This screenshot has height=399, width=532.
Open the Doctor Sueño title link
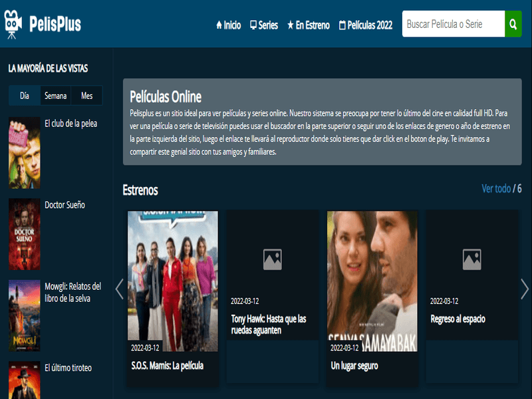(65, 205)
